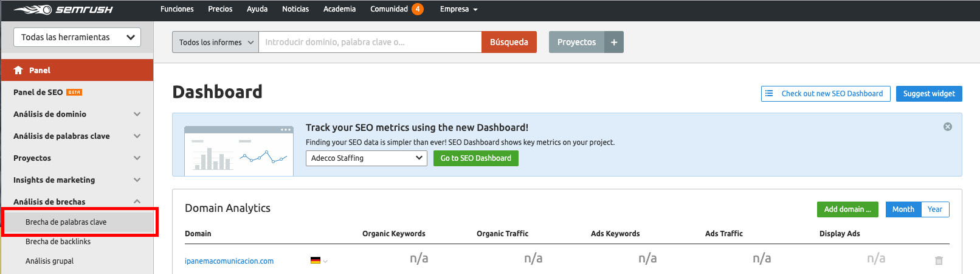This screenshot has width=980, height=274.
Task: Open Todas las herramientas dropdown
Action: pyautogui.click(x=77, y=37)
